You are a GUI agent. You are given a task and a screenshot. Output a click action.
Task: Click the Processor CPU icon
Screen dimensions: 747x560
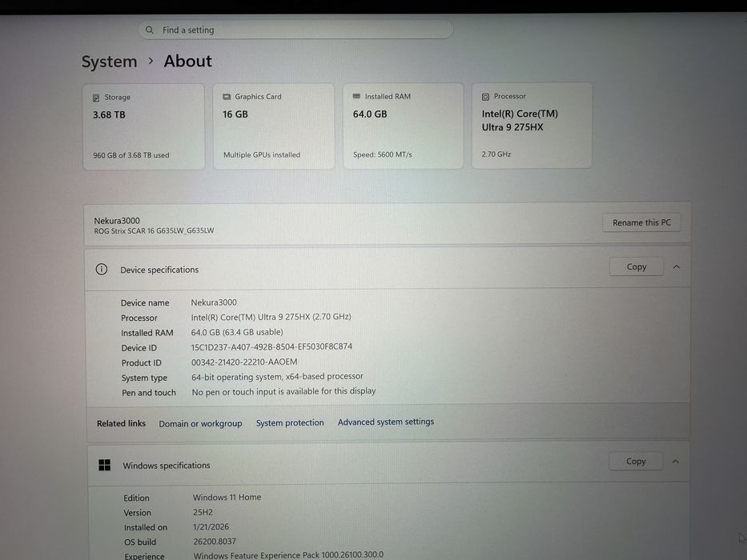coord(485,97)
